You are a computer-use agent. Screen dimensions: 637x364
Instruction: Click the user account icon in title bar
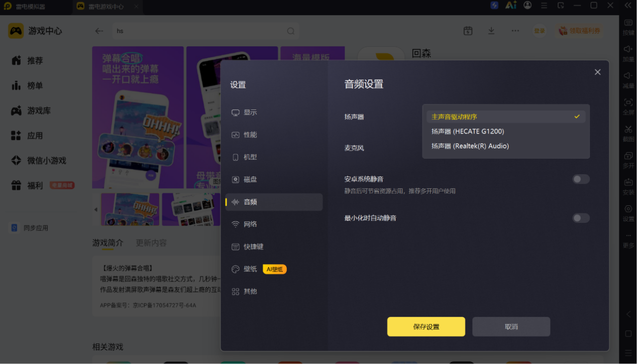coord(527,6)
